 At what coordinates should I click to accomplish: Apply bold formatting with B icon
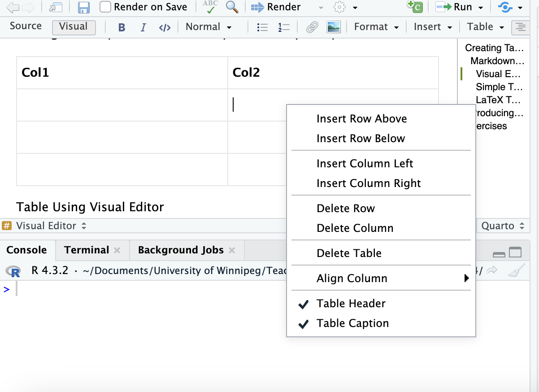point(122,27)
